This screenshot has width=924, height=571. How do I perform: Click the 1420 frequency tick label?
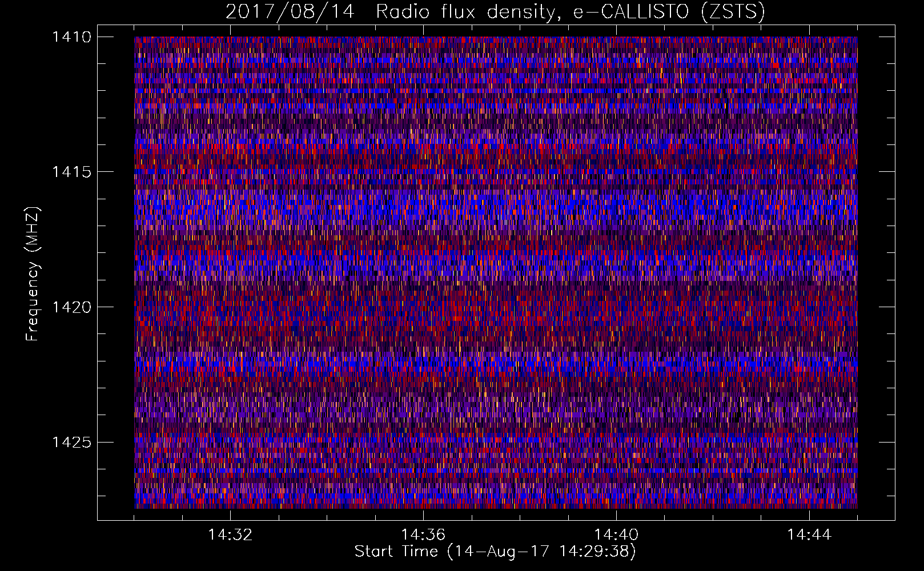click(71, 307)
